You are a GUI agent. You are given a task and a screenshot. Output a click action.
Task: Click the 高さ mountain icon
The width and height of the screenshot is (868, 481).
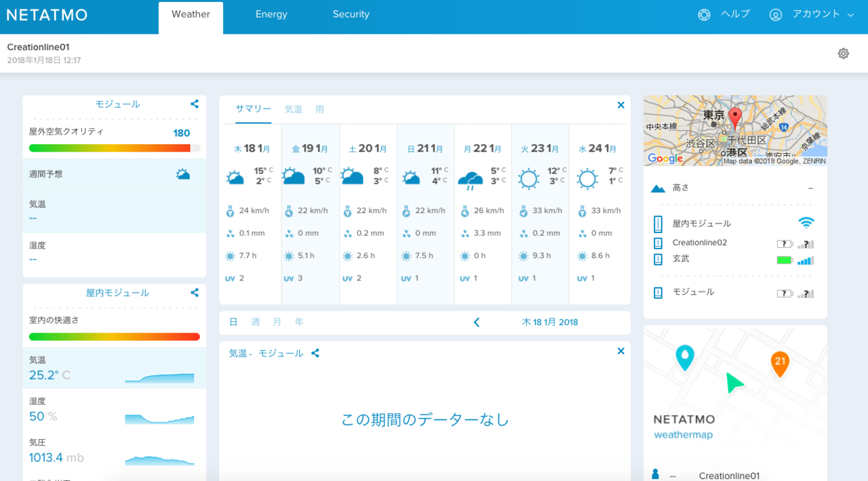pos(658,188)
